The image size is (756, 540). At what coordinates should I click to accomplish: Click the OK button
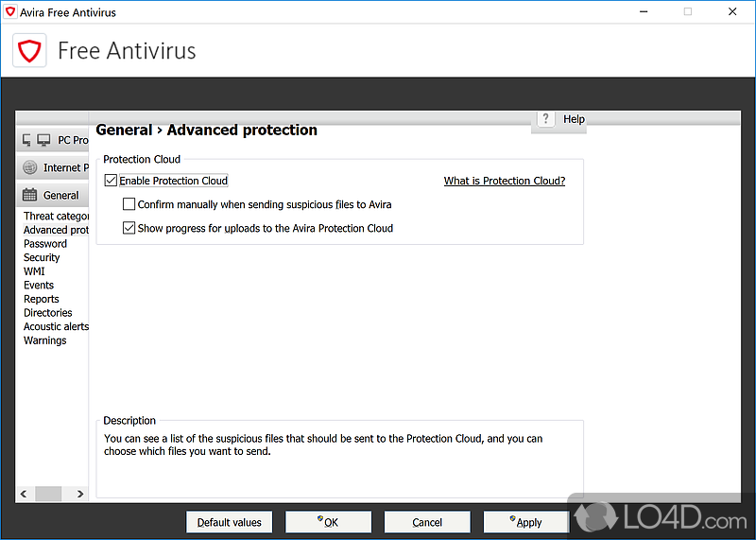[x=328, y=522]
